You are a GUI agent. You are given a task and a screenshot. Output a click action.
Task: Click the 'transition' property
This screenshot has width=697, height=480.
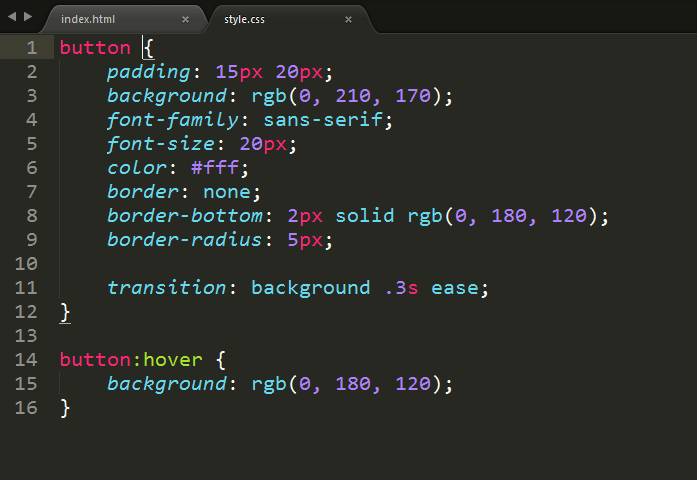(167, 288)
